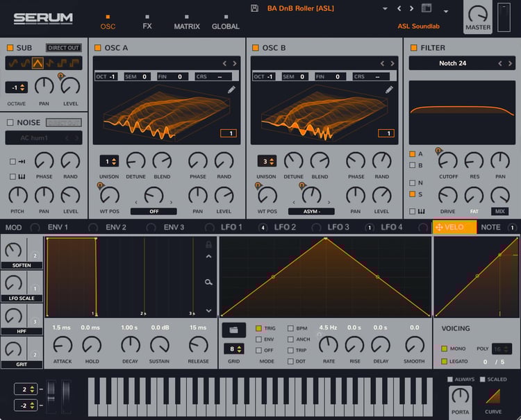Viewport: 521px width, 420px height.
Task: Click the mod wheel
Action: coord(66,396)
